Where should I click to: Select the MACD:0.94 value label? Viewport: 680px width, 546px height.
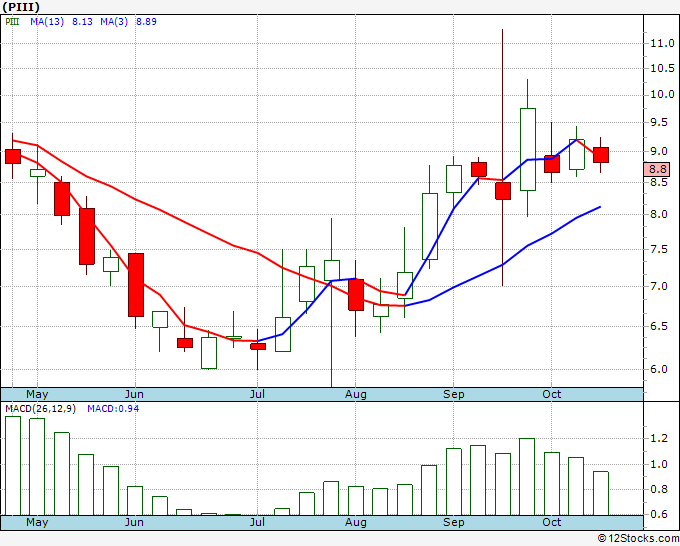click(x=112, y=408)
